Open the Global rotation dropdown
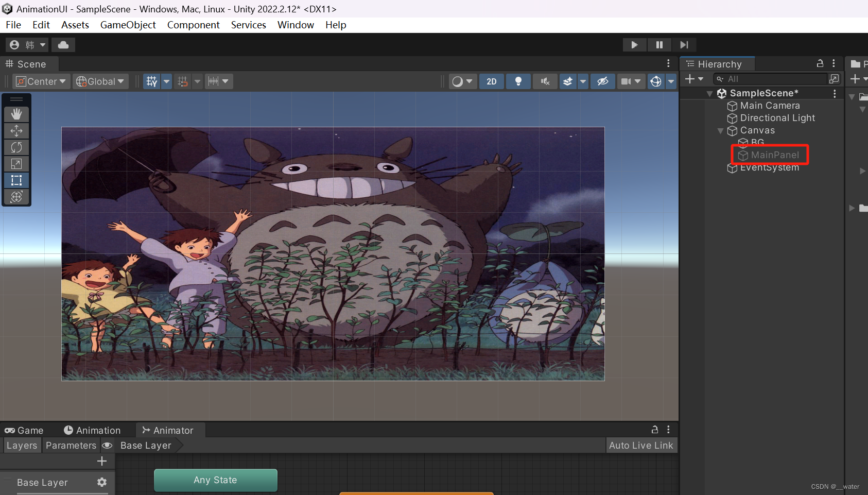868x495 pixels. (100, 81)
